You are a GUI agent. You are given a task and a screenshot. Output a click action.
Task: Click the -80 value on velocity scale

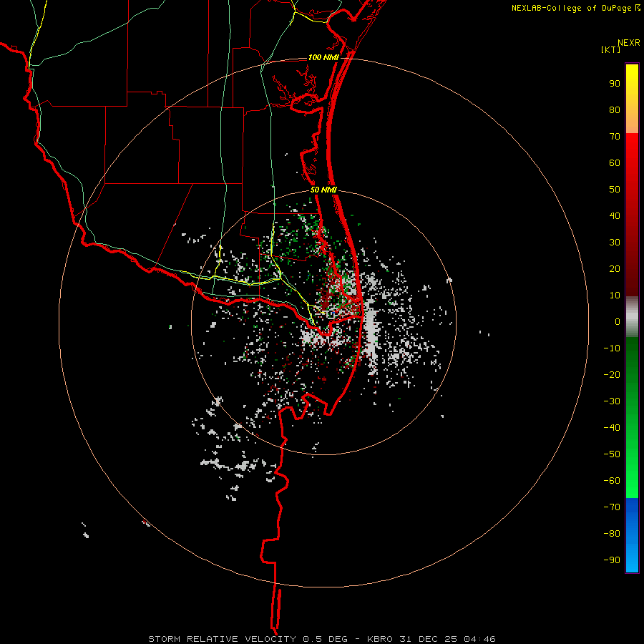612,534
